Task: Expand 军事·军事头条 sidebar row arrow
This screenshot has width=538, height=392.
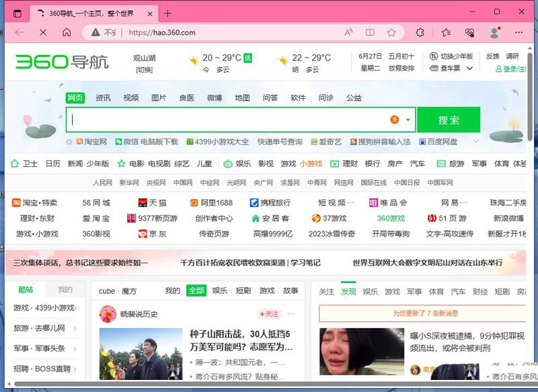Action: [x=75, y=349]
